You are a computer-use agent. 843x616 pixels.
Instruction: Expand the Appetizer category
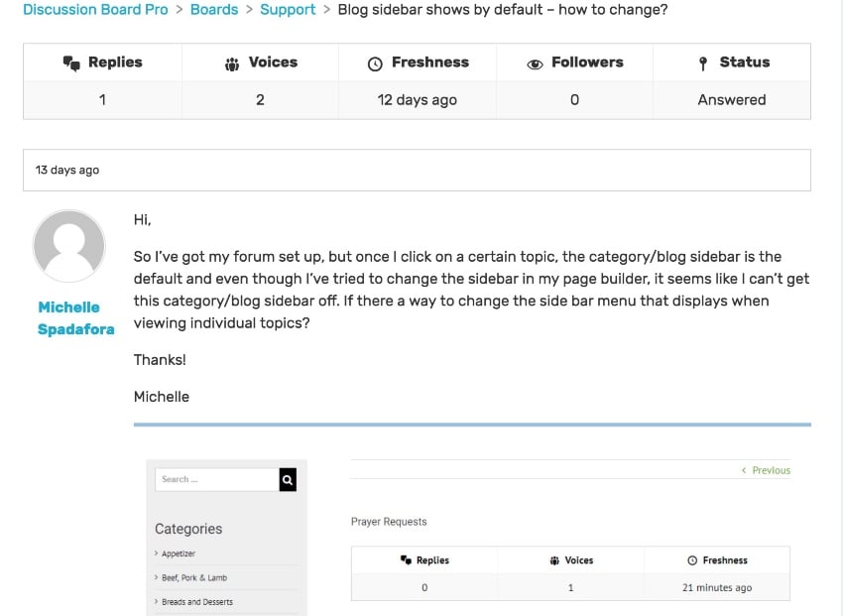(x=178, y=554)
